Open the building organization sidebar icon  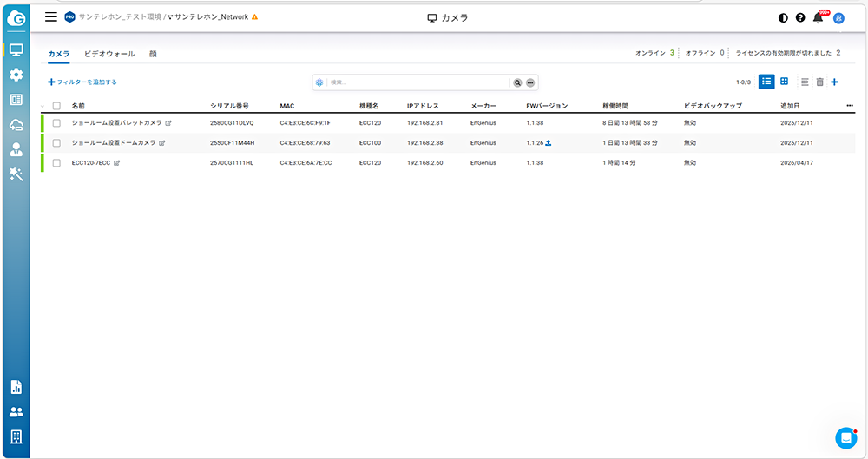[x=16, y=436]
